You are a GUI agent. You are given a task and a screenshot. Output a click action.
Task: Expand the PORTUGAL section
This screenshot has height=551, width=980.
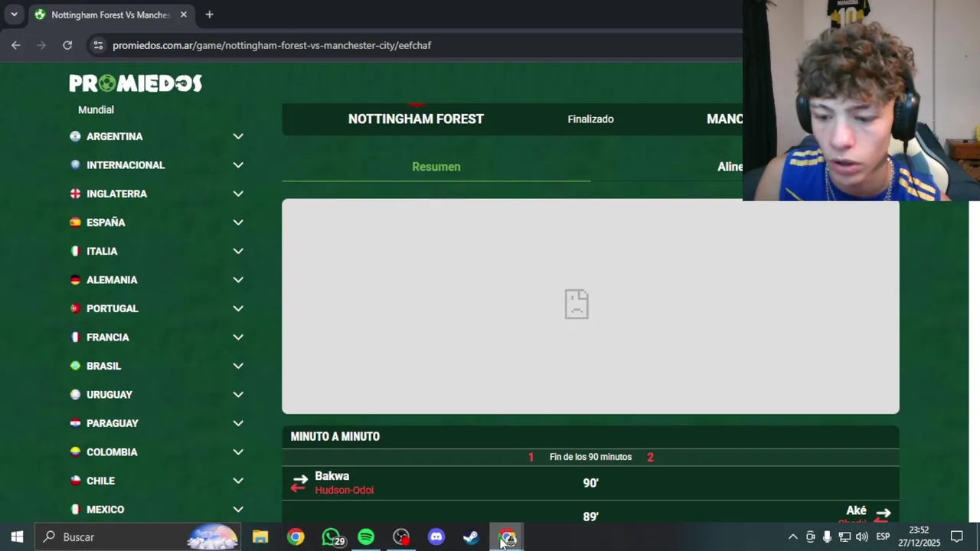coord(238,308)
